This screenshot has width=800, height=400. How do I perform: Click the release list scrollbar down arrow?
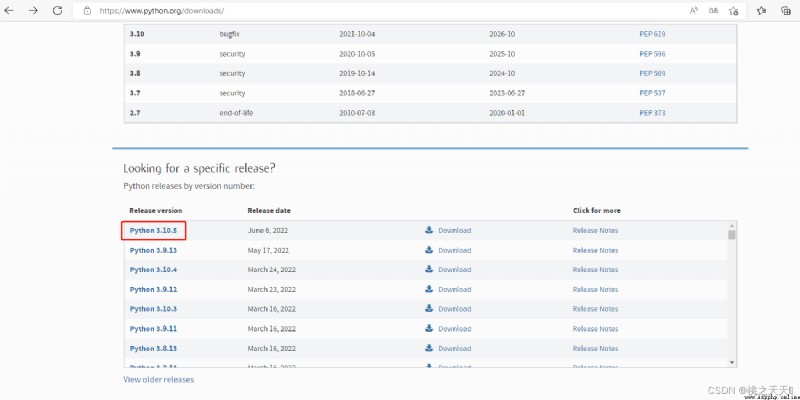tap(732, 362)
